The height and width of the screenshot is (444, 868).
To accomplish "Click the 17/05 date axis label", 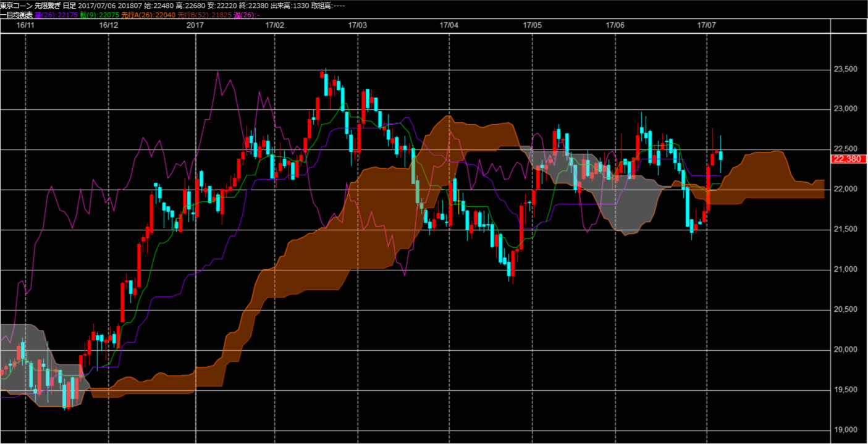I will (x=532, y=25).
